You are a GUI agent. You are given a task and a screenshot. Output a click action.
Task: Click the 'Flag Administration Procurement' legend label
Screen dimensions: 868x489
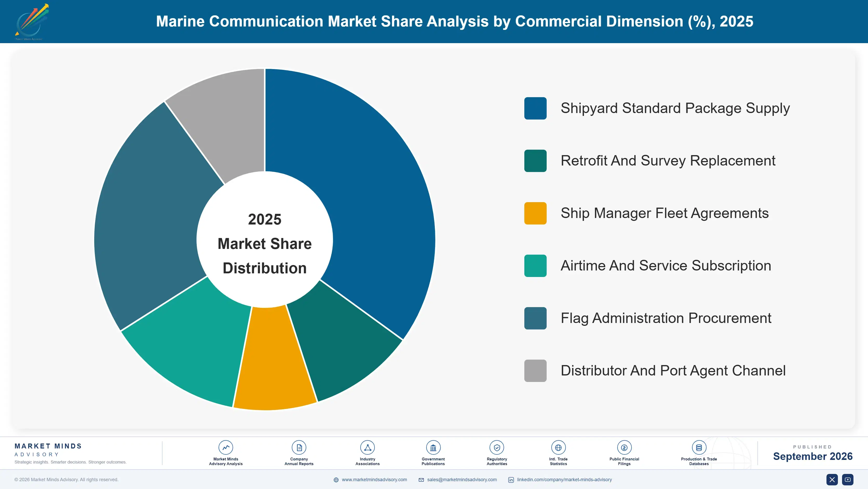666,318
